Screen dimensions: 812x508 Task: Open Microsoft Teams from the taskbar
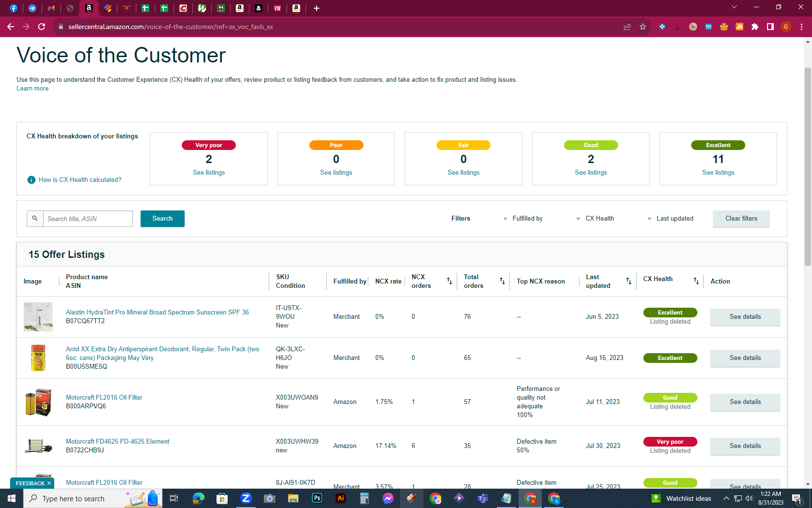click(x=483, y=498)
